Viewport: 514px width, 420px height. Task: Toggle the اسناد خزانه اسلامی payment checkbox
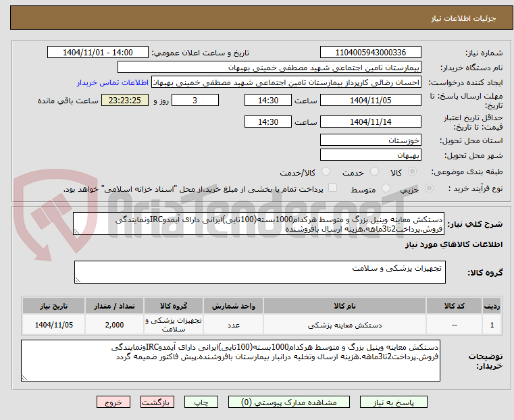(x=333, y=188)
